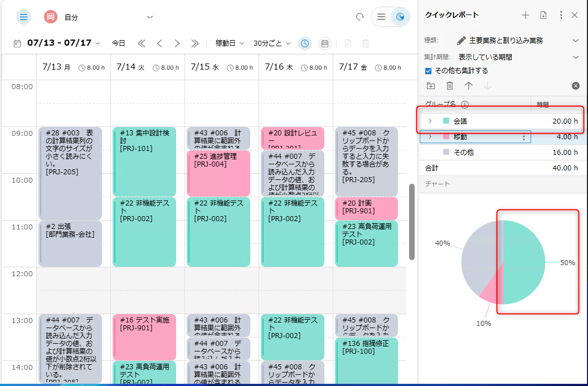Close the クイックレポート panel
The image size is (588, 386).
[x=575, y=15]
